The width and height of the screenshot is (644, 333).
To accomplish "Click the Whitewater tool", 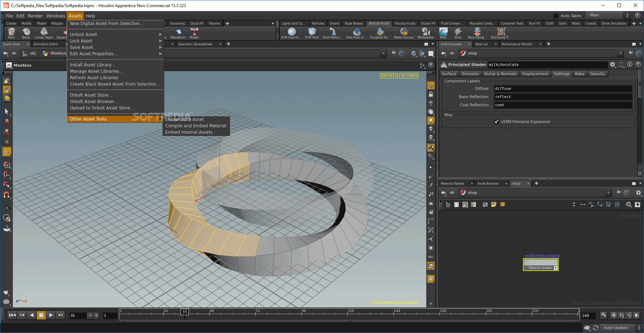I will [426, 33].
